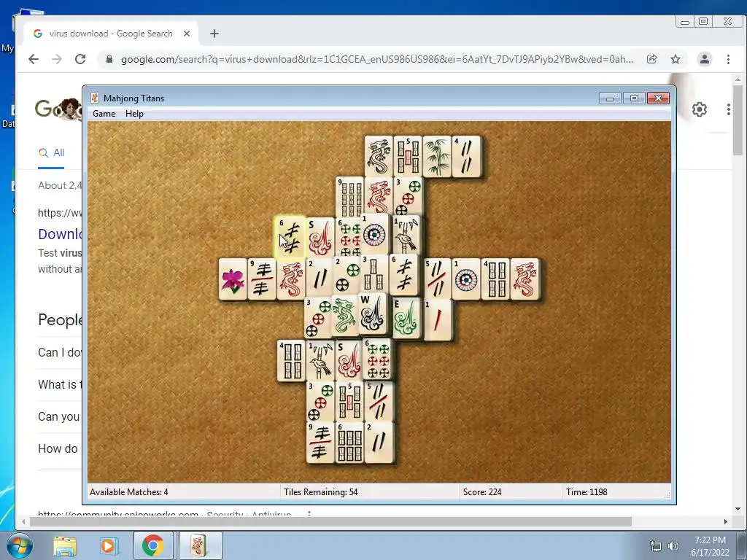Open the Windows Start menu

click(x=19, y=545)
